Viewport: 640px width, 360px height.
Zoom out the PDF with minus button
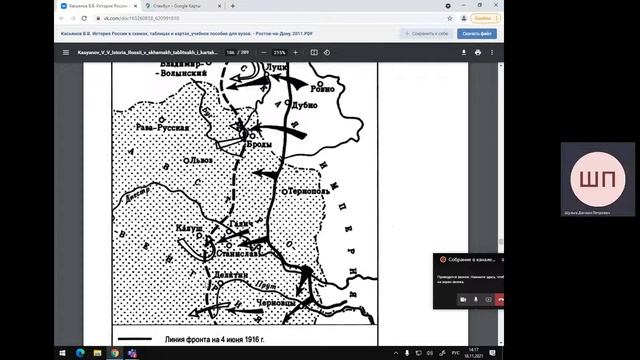coord(264,53)
